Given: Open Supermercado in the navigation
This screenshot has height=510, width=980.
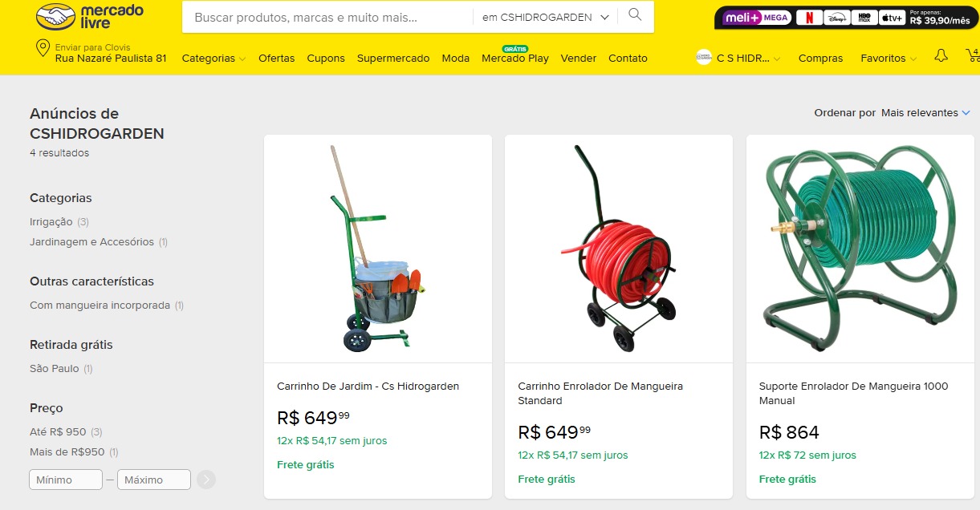Looking at the screenshot, I should coord(393,58).
